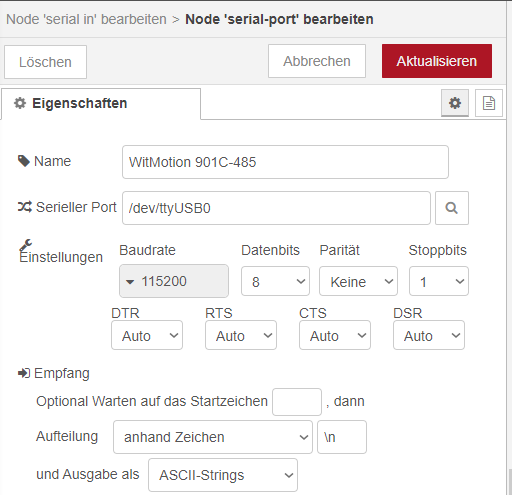Open node description document icon tab

click(x=489, y=103)
